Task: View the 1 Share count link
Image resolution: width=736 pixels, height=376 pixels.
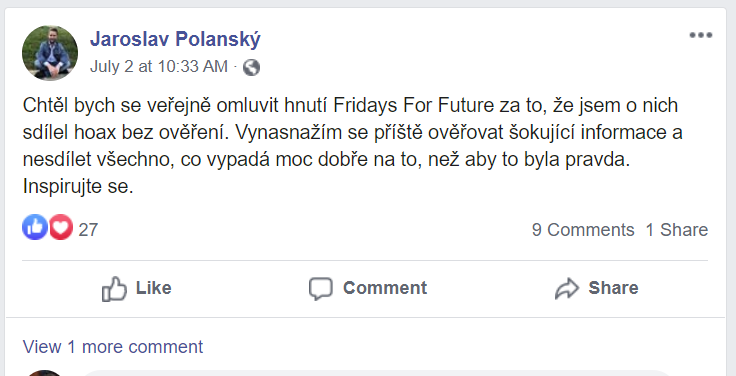Action: (676, 230)
